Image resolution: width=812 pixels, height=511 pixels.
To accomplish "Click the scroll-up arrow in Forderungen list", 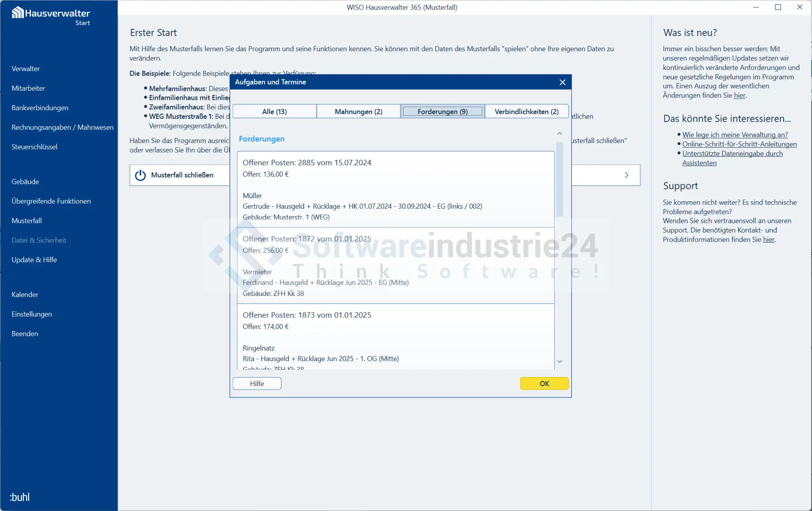I will click(559, 133).
